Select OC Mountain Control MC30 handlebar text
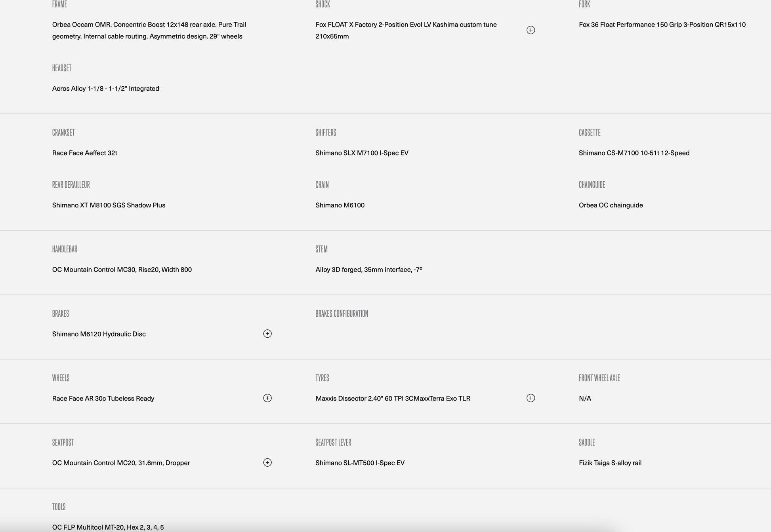Viewport: 771px width, 532px height. (x=122, y=270)
